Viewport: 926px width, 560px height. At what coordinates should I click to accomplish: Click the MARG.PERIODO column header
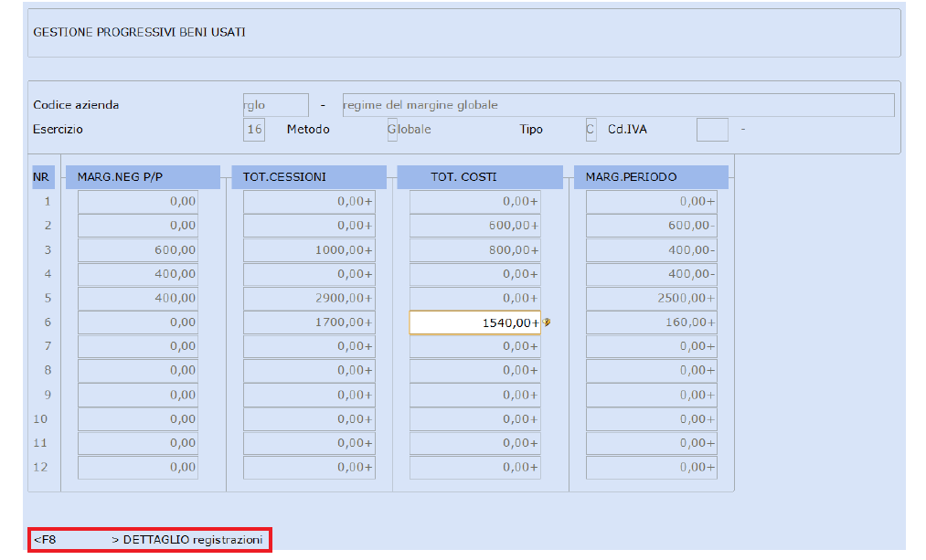pyautogui.click(x=651, y=177)
